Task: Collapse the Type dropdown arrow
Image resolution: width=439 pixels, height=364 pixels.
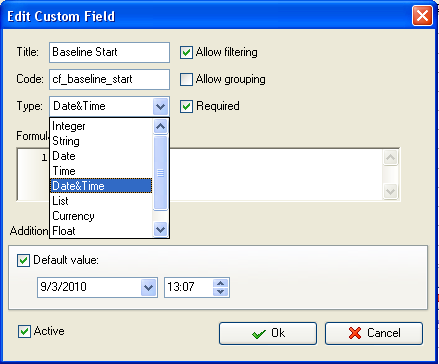Action: [x=160, y=107]
